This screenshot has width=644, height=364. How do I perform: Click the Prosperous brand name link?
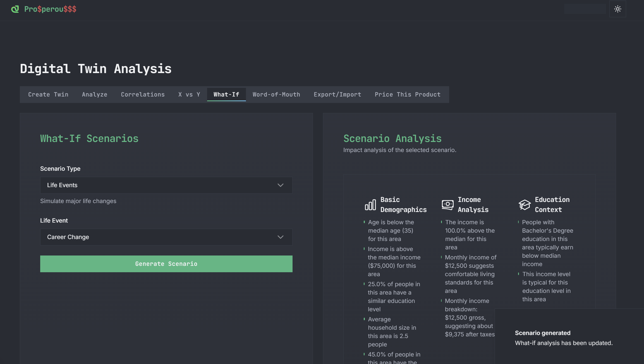tap(50, 9)
